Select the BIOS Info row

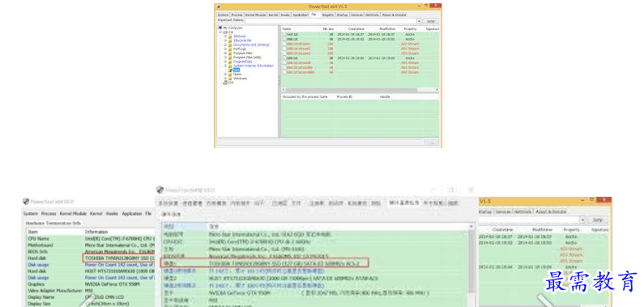pos(91,252)
